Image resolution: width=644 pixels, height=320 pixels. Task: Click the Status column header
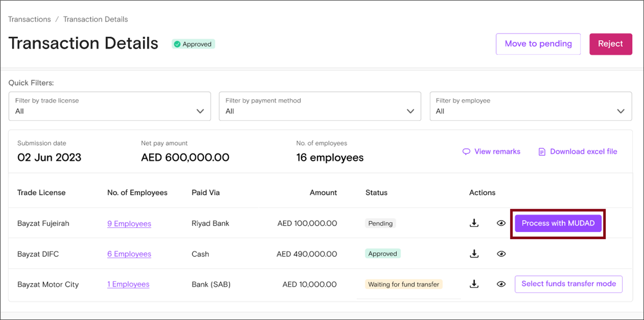376,193
